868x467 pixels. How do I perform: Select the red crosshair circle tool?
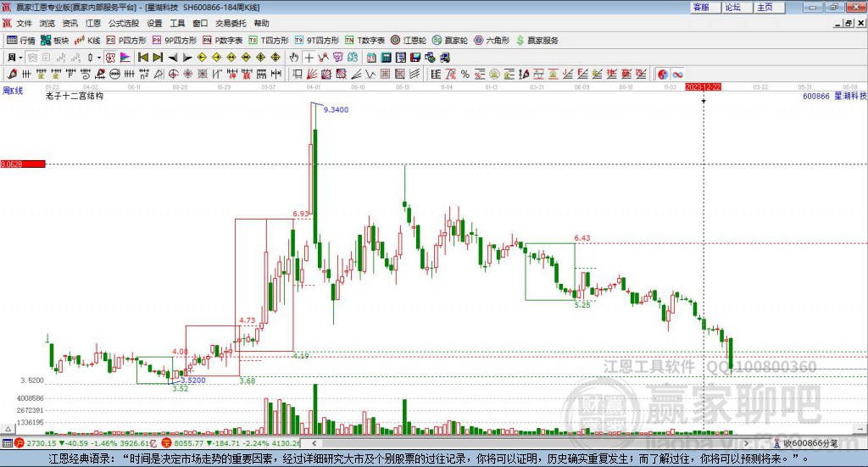[173, 74]
